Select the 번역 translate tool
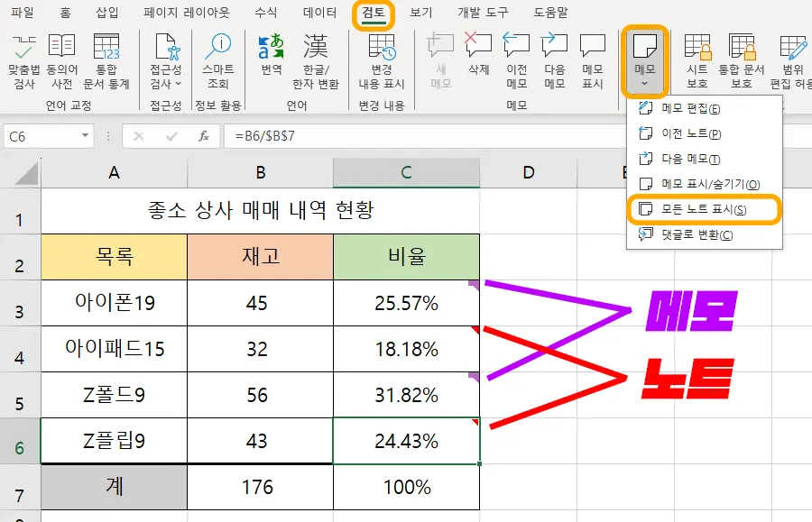The image size is (812, 522). click(x=270, y=54)
